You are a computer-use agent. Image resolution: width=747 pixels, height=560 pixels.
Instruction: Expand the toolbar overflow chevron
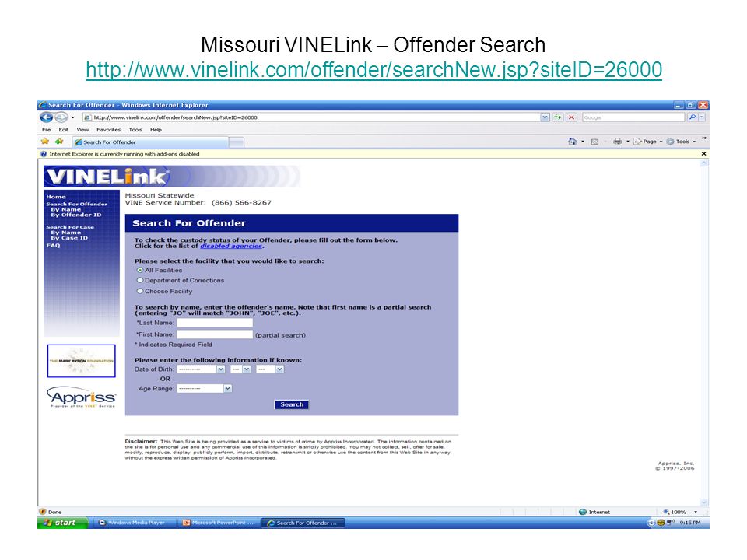[x=703, y=138]
